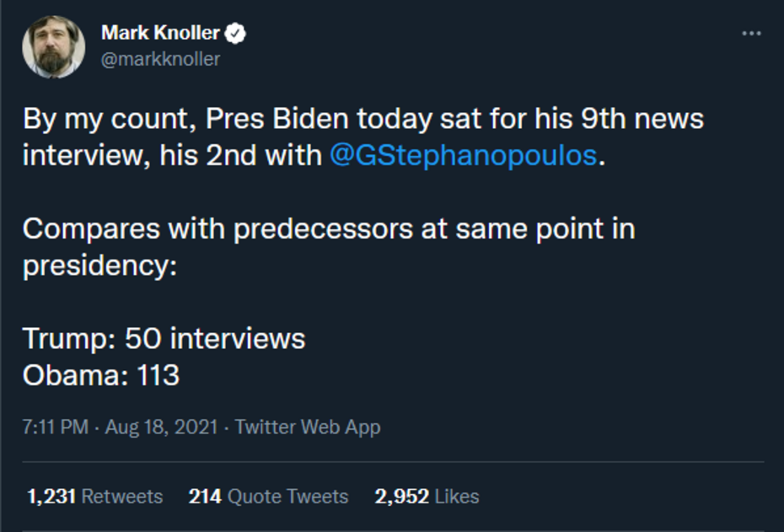Screen dimensions: 784x532
Task: Click the verified checkmark badge
Action: click(237, 34)
